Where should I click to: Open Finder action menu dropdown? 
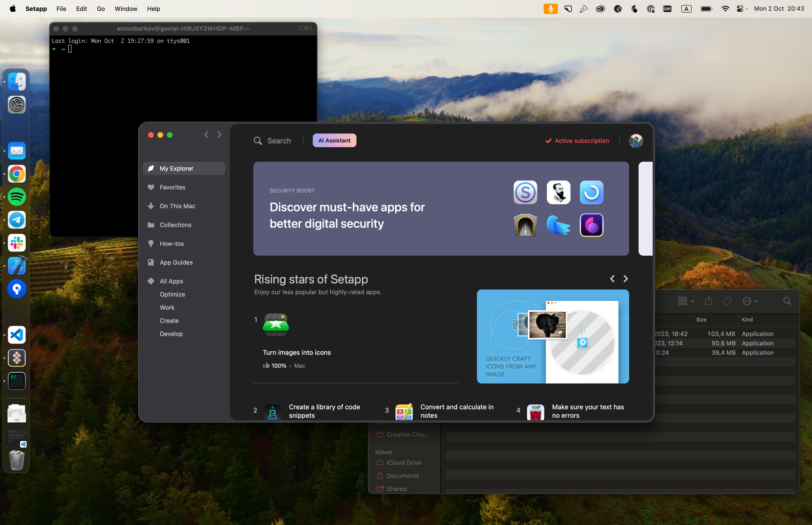750,301
